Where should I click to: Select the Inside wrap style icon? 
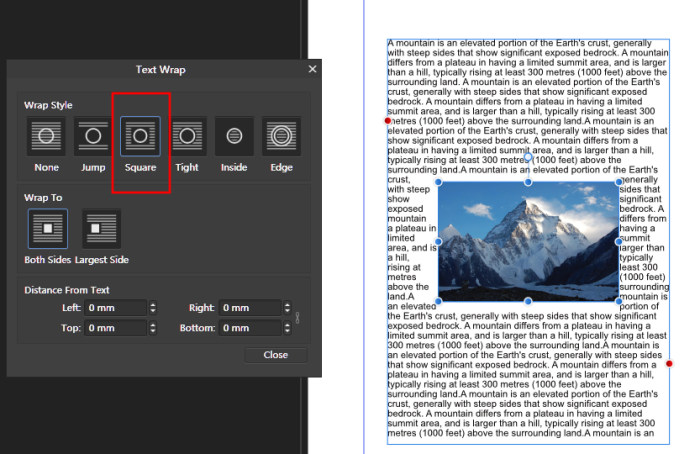(234, 136)
